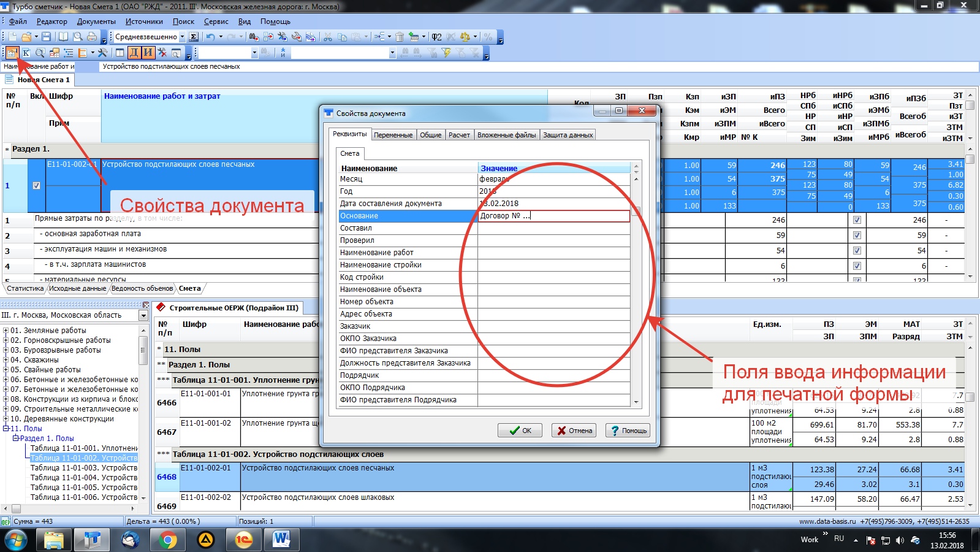Switch to the Защита данных tab

568,135
